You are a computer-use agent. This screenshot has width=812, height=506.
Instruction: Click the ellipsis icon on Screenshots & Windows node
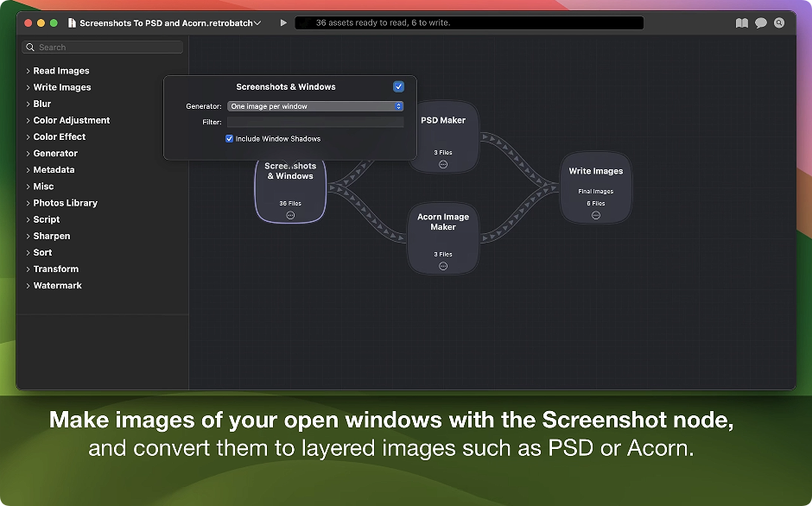pos(290,215)
